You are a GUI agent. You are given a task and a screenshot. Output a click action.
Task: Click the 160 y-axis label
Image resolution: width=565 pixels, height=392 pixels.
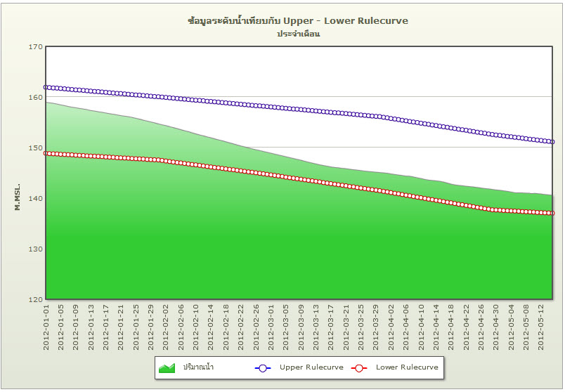pos(36,97)
